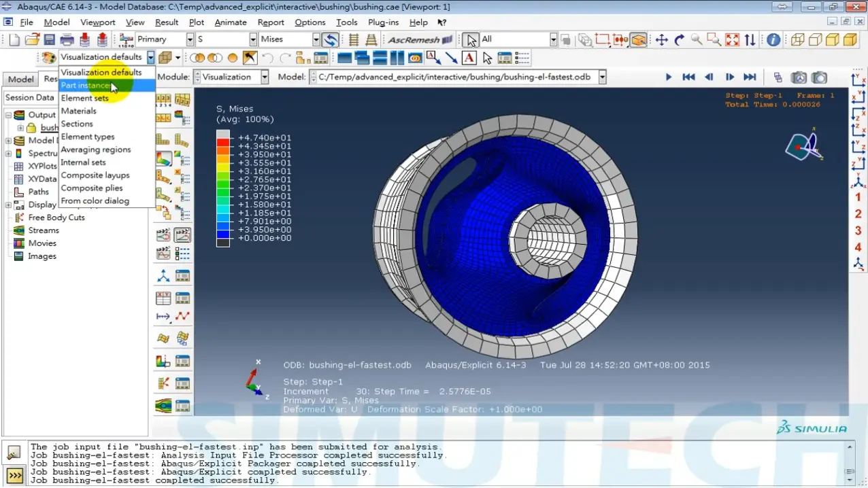Click the view orientation triad
Viewport: 868px width, 488px height.
(805, 145)
